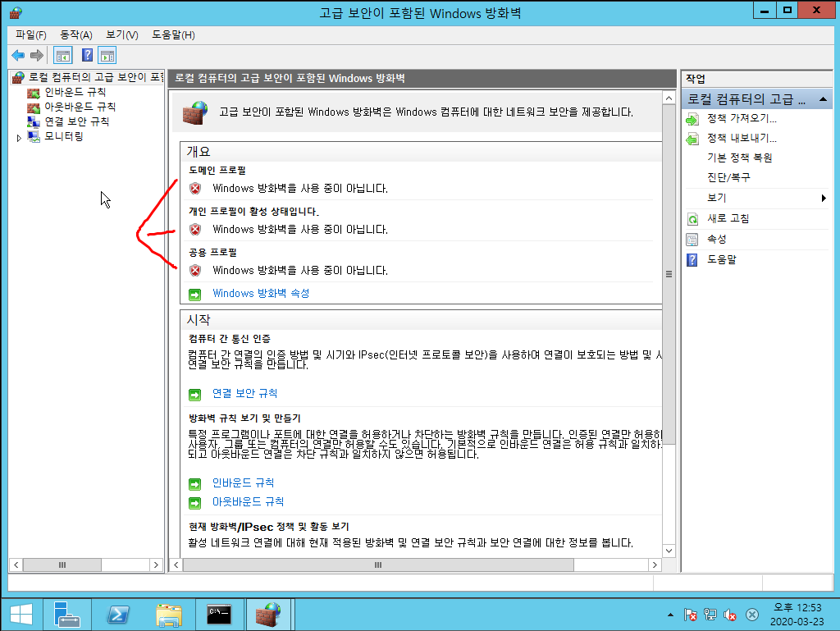This screenshot has width=840, height=631.
Task: Click the blue Help toolbar icon
Action: [x=87, y=55]
